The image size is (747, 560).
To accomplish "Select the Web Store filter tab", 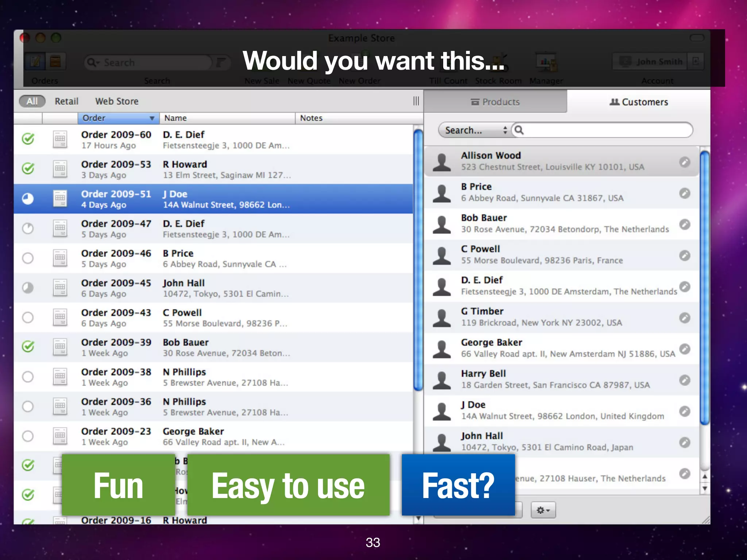I will [117, 101].
